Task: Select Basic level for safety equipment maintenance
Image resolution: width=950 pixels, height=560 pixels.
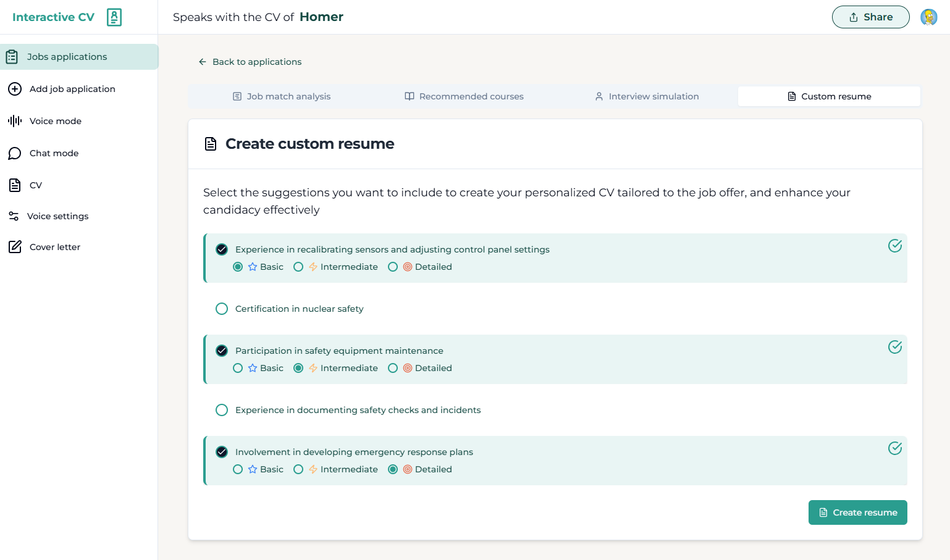Action: (238, 368)
